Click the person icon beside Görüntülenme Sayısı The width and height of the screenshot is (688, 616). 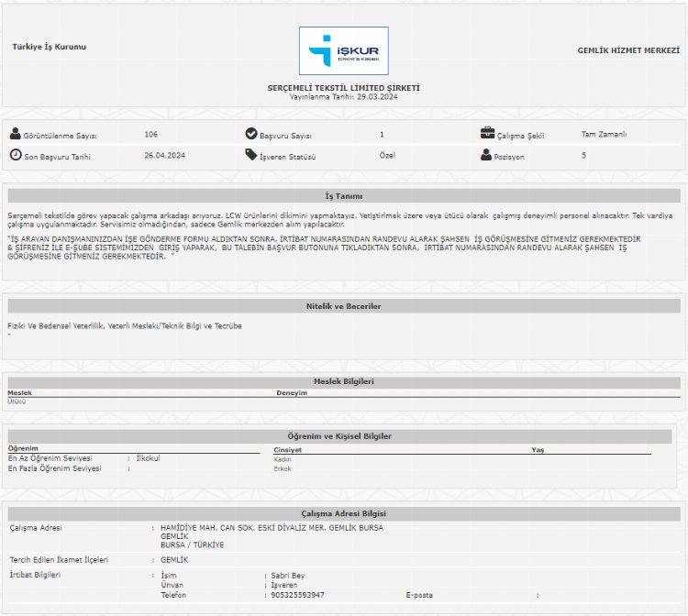click(x=16, y=134)
